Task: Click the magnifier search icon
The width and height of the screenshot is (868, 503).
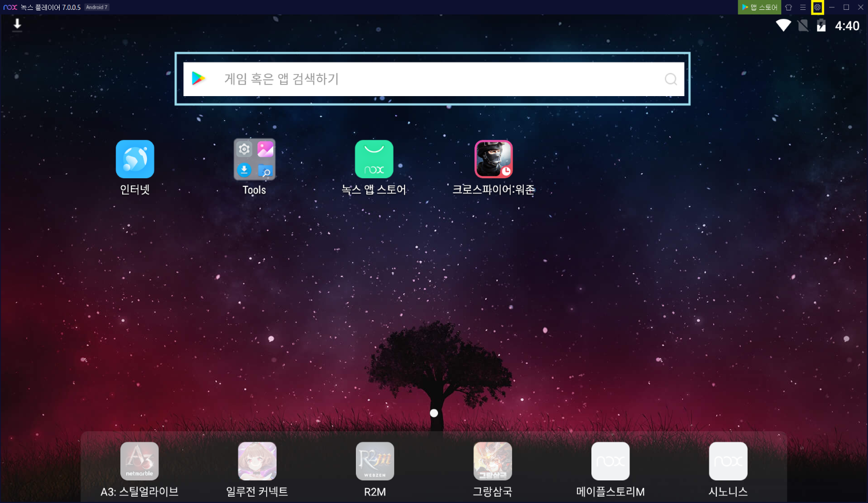Action: tap(671, 79)
